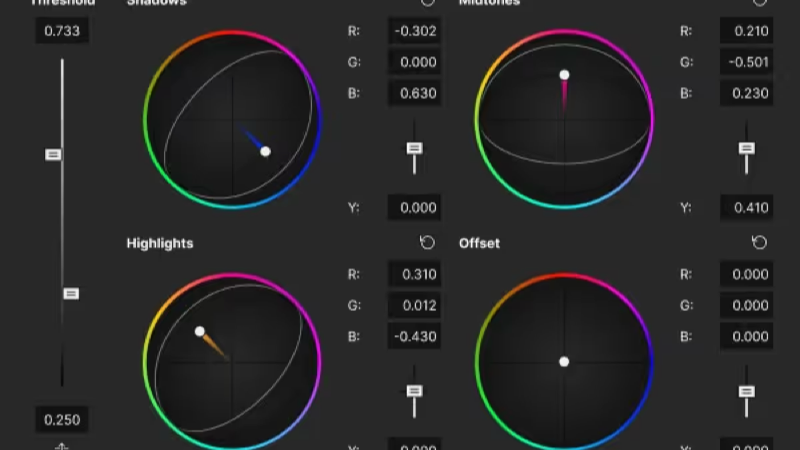Image resolution: width=800 pixels, height=450 pixels.
Task: Edit Midtones Y value 0.410
Action: tap(746, 208)
